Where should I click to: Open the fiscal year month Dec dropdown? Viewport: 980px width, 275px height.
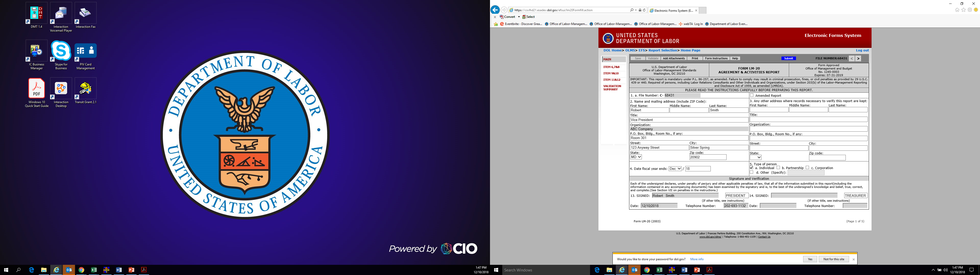(675, 169)
